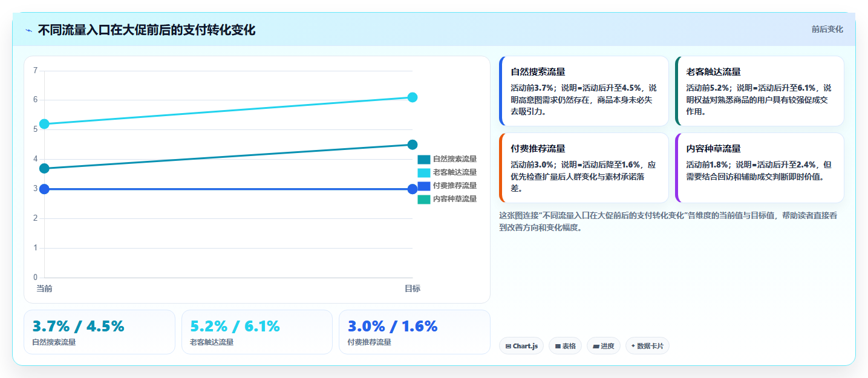This screenshot has height=378, width=868.
Task: Click the 数据卡片 tag
Action: pyautogui.click(x=647, y=346)
